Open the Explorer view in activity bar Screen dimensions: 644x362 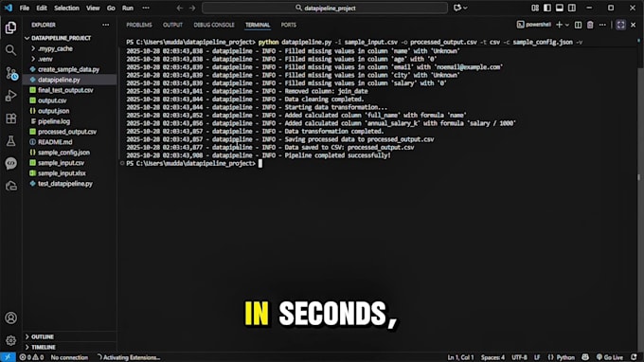(11, 27)
